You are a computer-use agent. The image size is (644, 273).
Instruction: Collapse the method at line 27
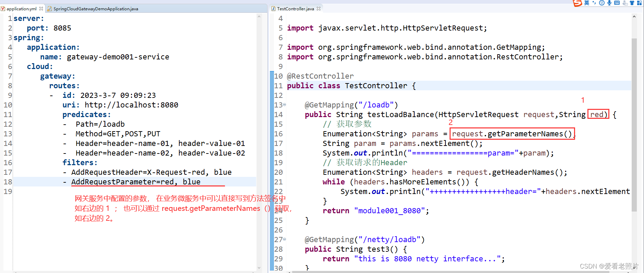pyautogui.click(x=284, y=239)
